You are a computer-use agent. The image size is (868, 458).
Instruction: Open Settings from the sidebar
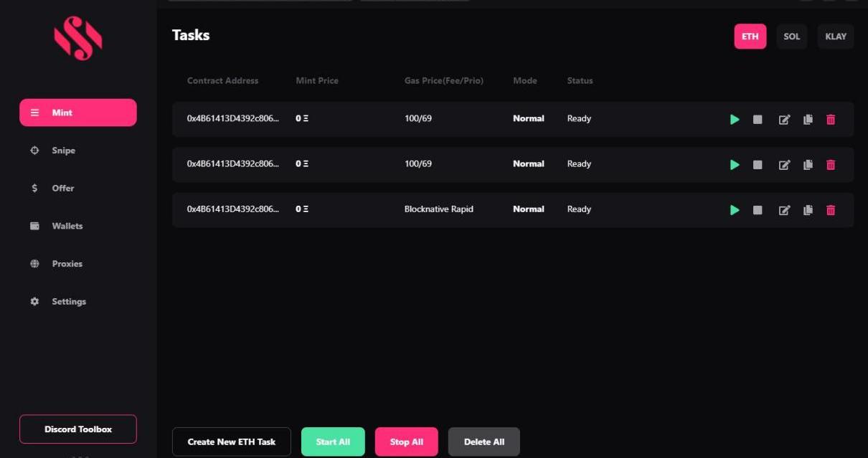[68, 302]
